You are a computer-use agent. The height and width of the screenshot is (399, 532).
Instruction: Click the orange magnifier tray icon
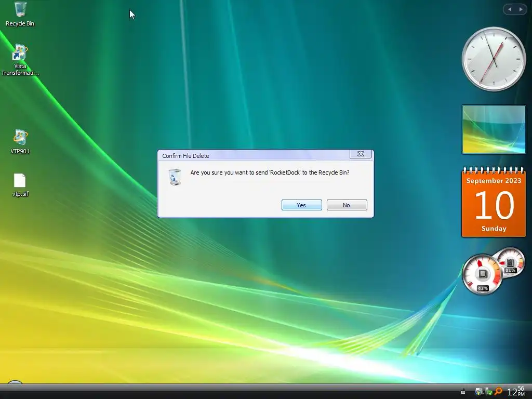(498, 392)
